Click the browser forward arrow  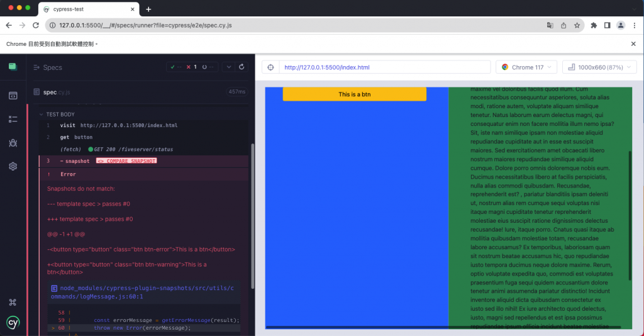tap(22, 25)
